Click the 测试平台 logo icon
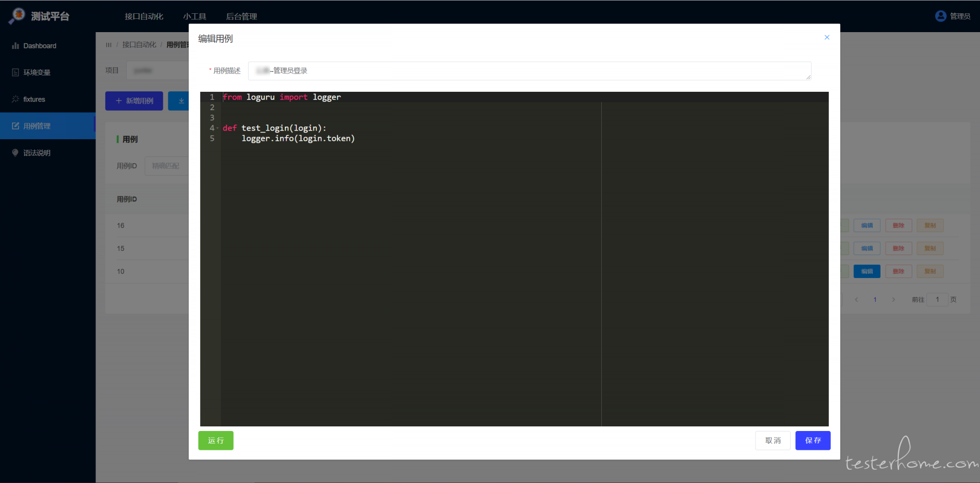The width and height of the screenshot is (980, 483). coord(17,16)
